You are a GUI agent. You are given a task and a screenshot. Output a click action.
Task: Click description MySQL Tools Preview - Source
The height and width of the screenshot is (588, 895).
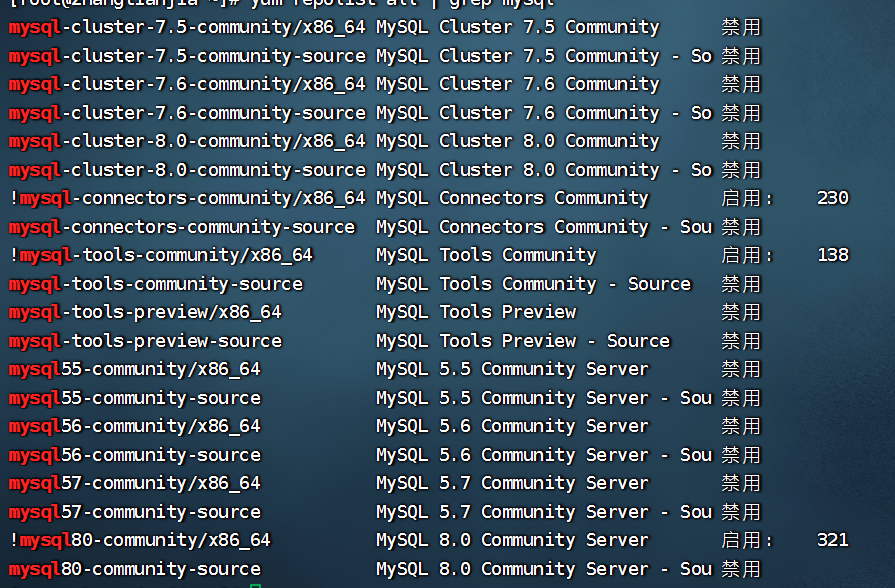click(x=523, y=341)
